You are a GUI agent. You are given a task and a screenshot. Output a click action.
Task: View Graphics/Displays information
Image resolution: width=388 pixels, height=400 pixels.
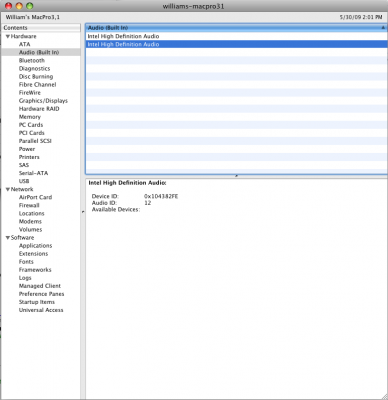tap(43, 101)
